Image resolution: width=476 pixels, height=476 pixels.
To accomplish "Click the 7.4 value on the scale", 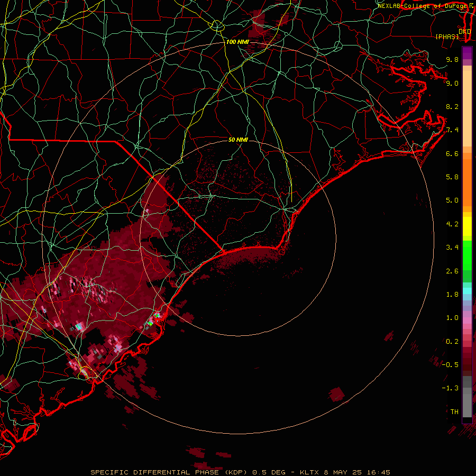I will 452,130.
